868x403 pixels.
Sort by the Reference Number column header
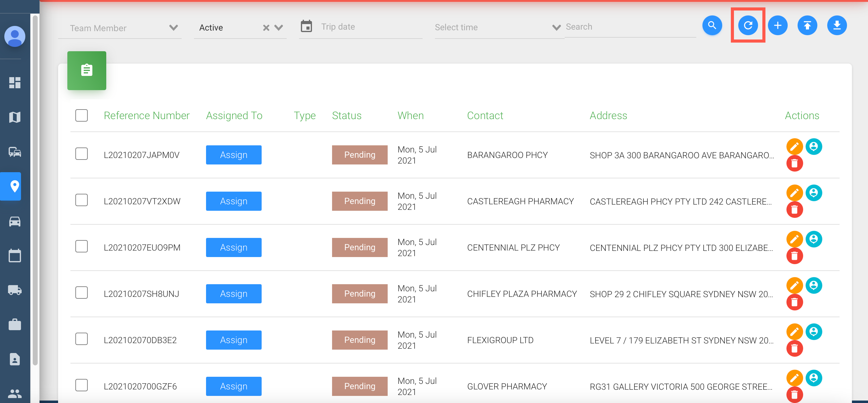coord(147,115)
